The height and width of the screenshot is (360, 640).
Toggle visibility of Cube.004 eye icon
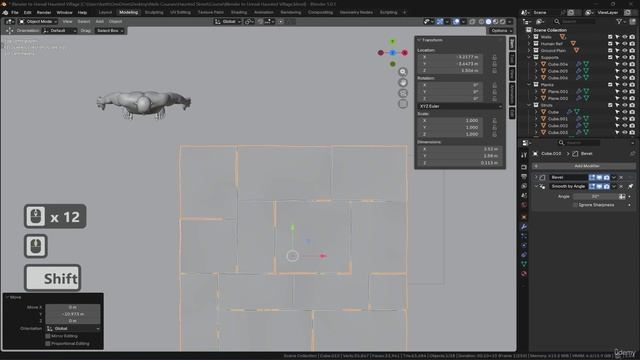(624, 64)
